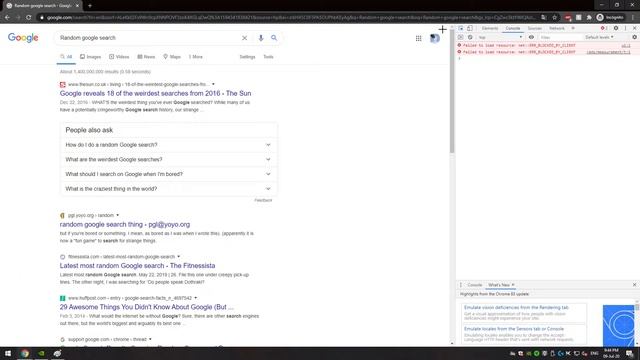Create live expression with eye icon
This screenshot has width=640, height=360.
coord(531,37)
